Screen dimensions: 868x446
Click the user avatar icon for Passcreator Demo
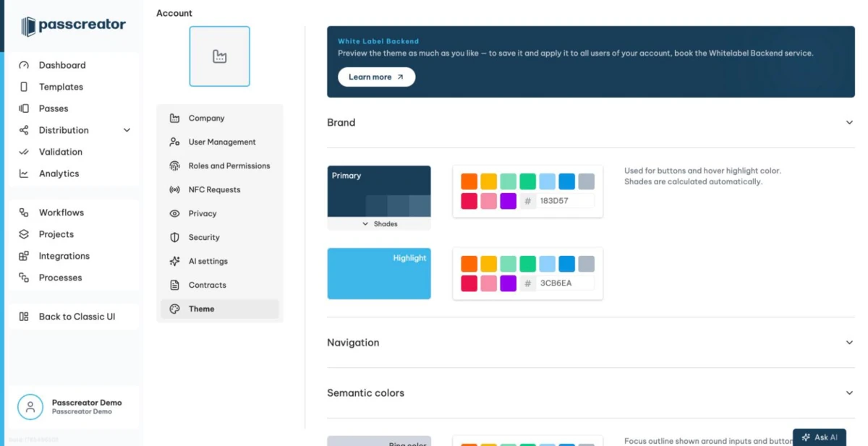[30, 407]
